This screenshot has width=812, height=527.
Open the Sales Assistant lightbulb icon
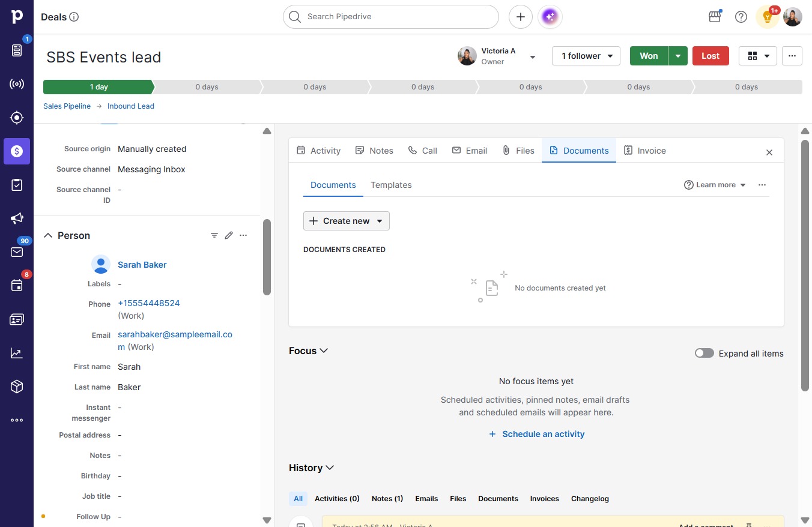[x=768, y=17]
